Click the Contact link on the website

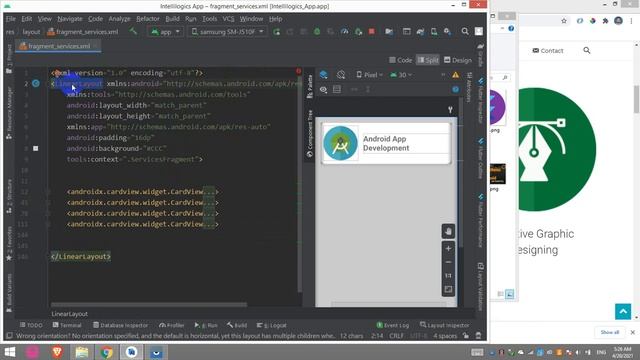tap(548, 51)
